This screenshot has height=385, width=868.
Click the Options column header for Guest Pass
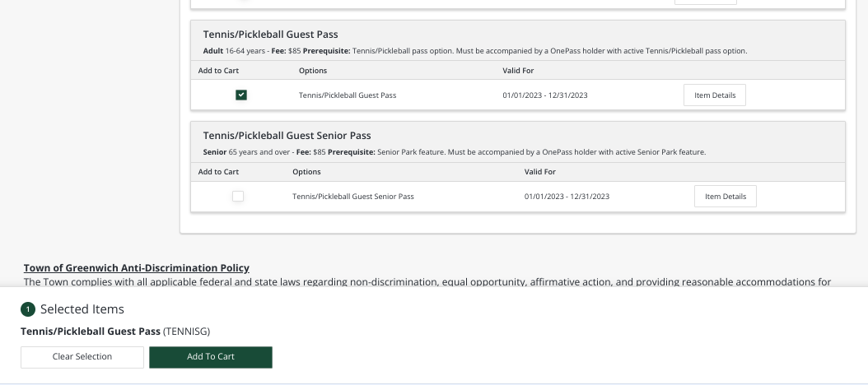(x=312, y=71)
